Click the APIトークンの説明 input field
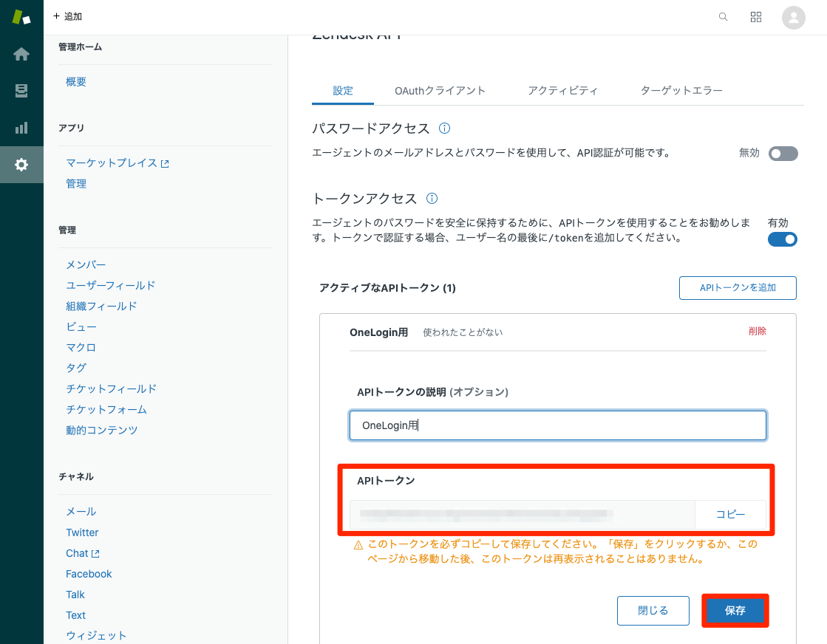The image size is (827, 644). click(x=557, y=425)
